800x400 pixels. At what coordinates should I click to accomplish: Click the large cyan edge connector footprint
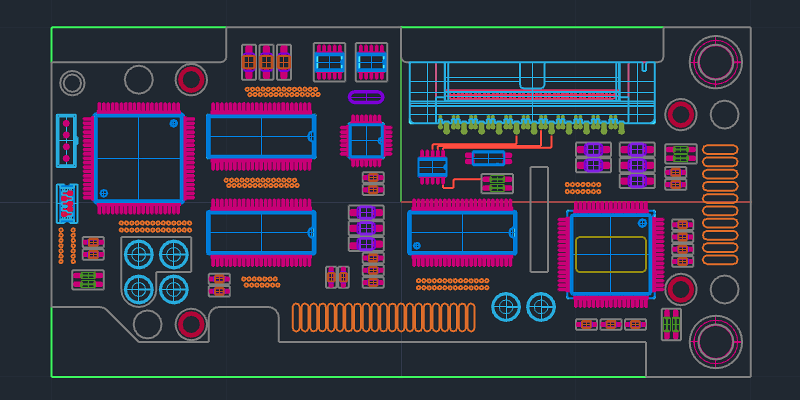[532, 93]
